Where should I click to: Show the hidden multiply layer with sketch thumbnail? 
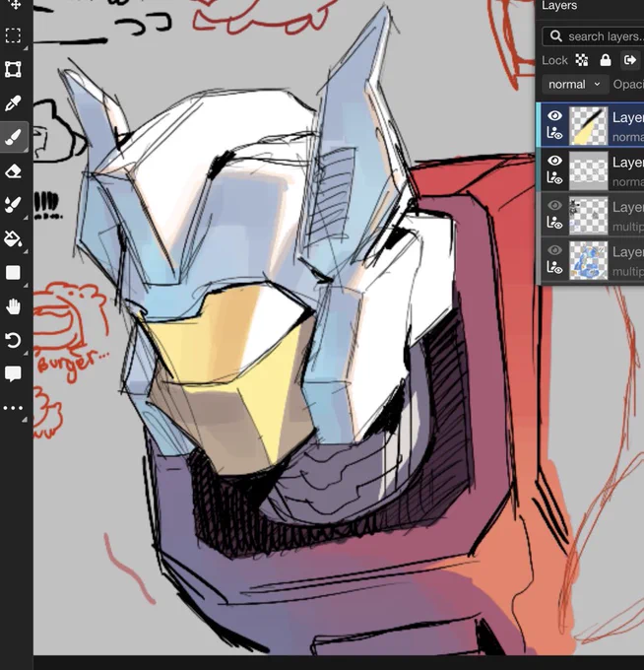[x=554, y=206]
